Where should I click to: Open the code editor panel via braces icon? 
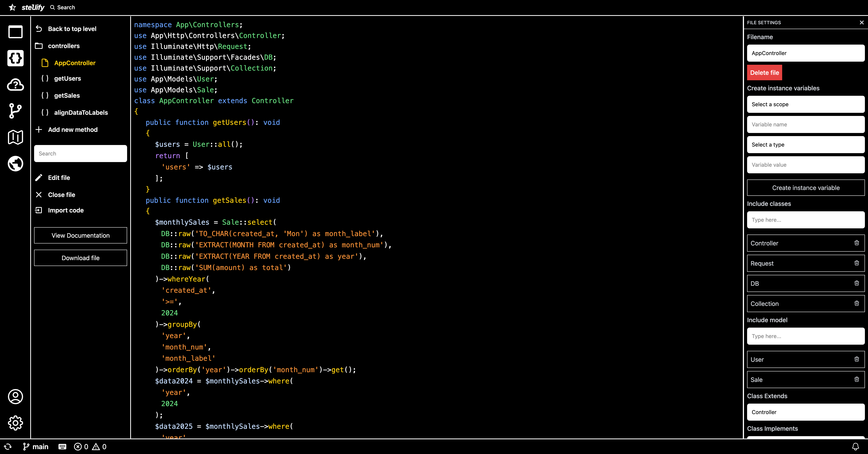15,58
